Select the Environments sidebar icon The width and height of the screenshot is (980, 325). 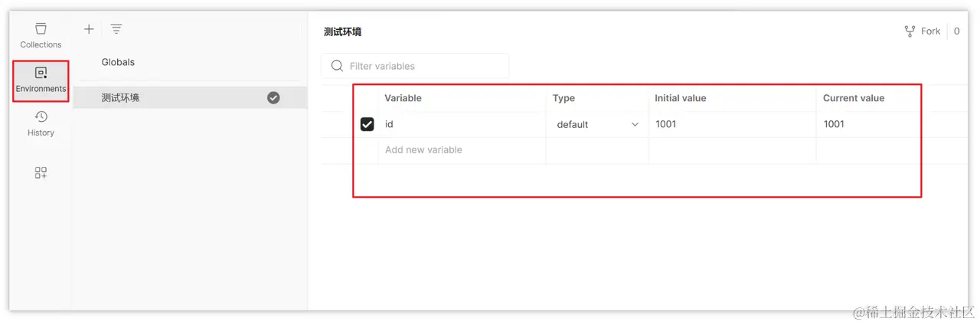[41, 74]
